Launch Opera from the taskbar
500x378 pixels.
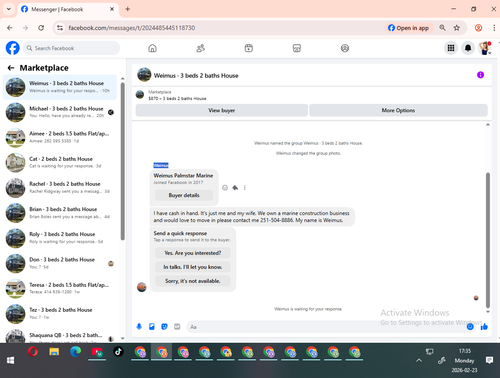33,352
